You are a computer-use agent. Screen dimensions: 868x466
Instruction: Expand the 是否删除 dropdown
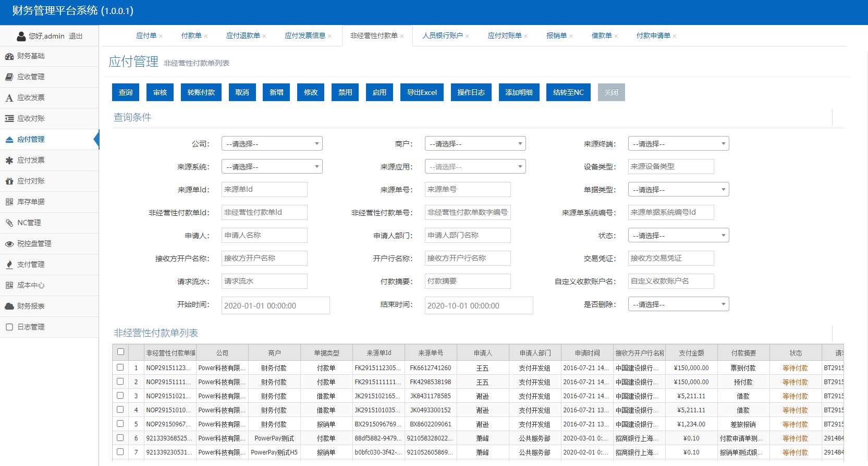(678, 304)
